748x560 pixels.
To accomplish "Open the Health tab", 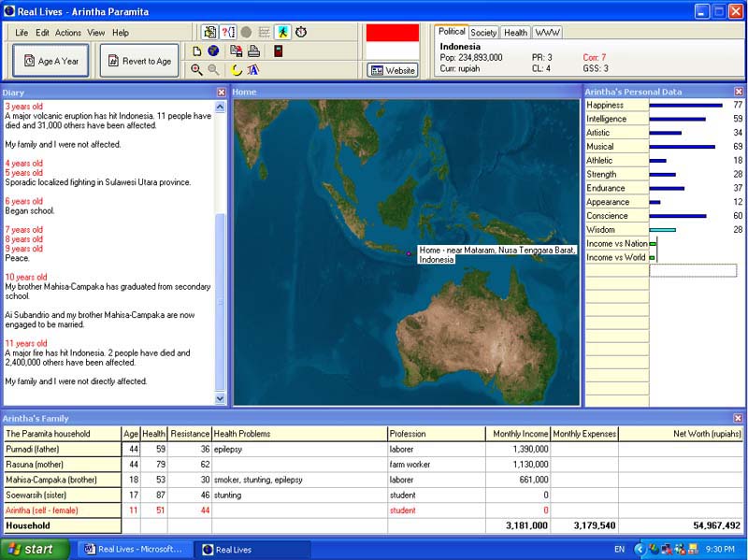I will click(x=515, y=30).
